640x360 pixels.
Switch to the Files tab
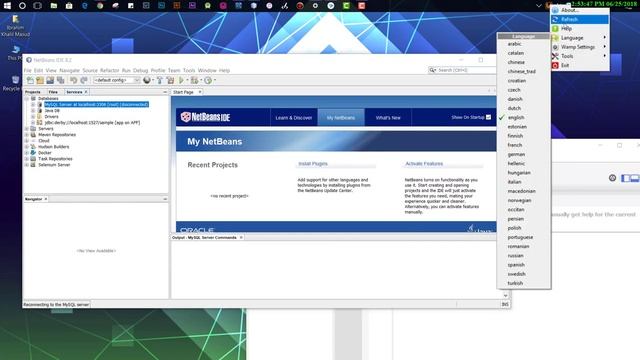point(53,92)
